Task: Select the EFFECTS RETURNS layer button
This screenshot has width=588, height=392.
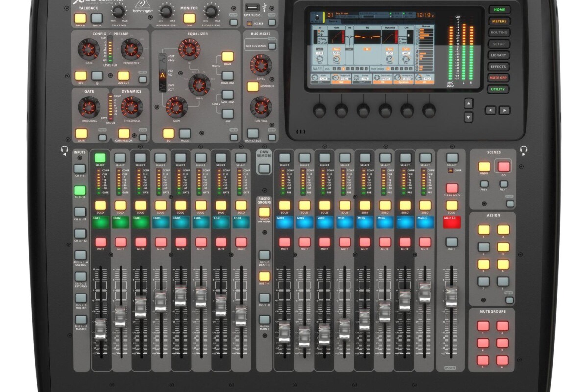Action: click(80, 276)
